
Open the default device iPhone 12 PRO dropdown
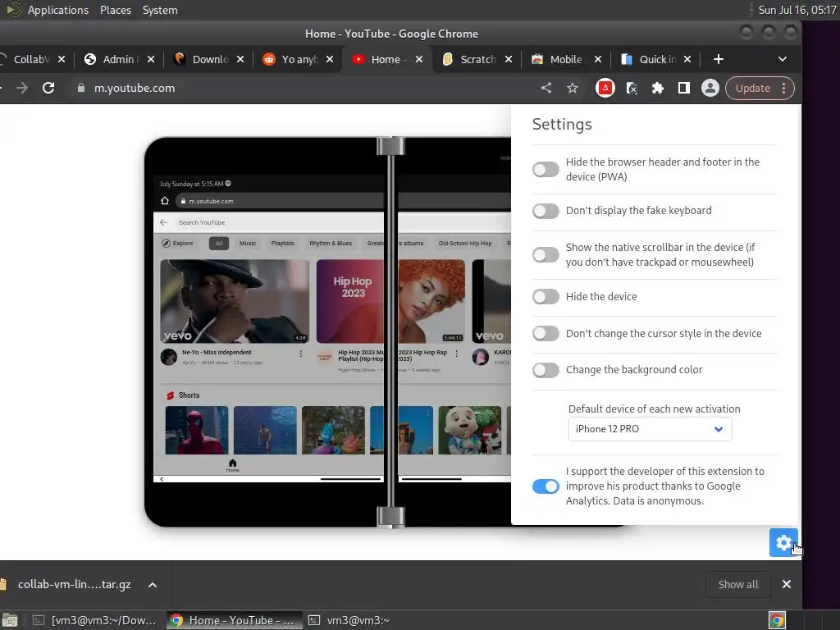coord(650,429)
